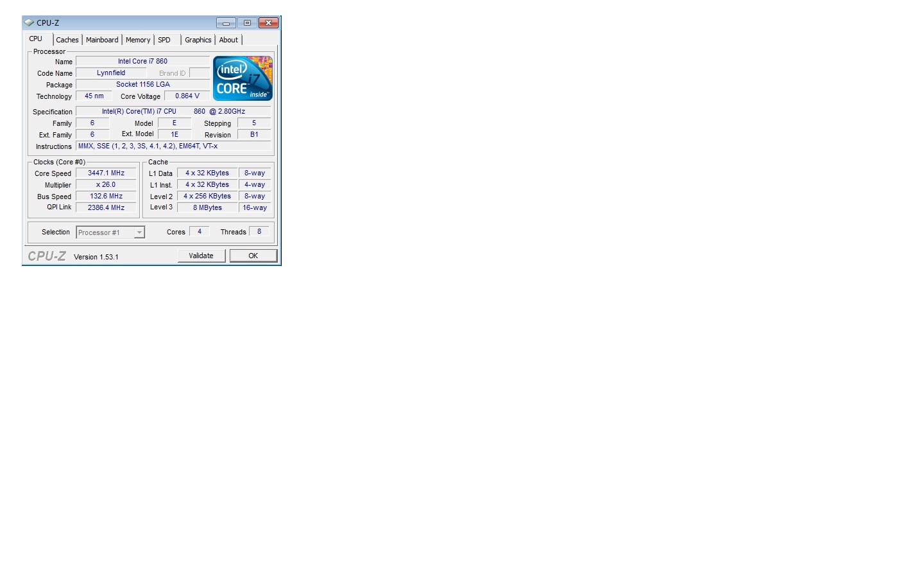
Task: Click the Instructions field MMX, SSE list
Action: pyautogui.click(x=173, y=146)
